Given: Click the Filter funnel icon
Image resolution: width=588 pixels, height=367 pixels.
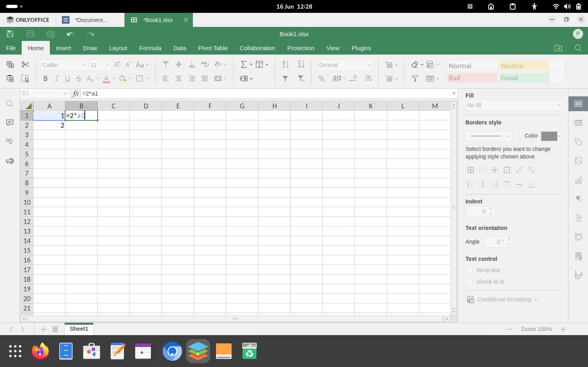Looking at the screenshot, I should pos(285,78).
